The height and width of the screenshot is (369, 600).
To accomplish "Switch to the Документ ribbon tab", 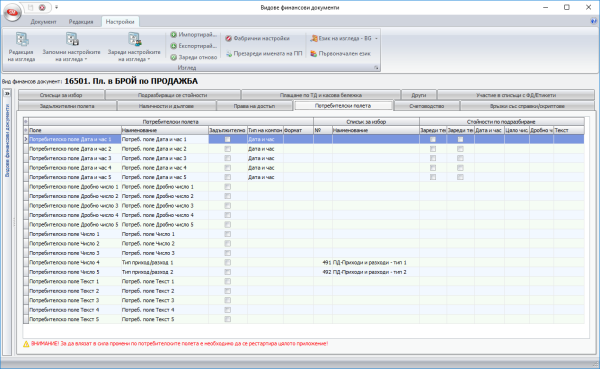I will 43,22.
